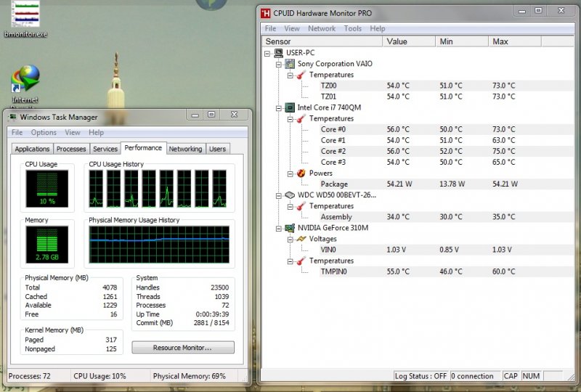The image size is (581, 392).
Task: Click the Intel Core i7 740QM chip icon
Action: pos(290,107)
